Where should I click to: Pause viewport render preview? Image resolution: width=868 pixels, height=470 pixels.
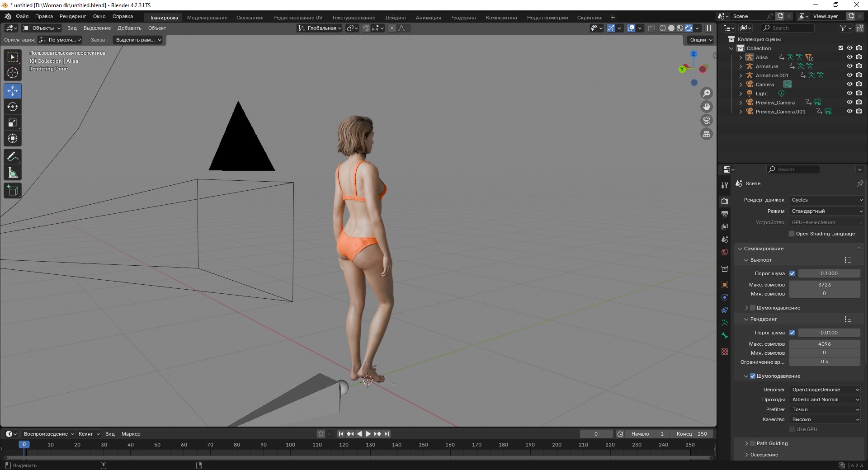709,28
